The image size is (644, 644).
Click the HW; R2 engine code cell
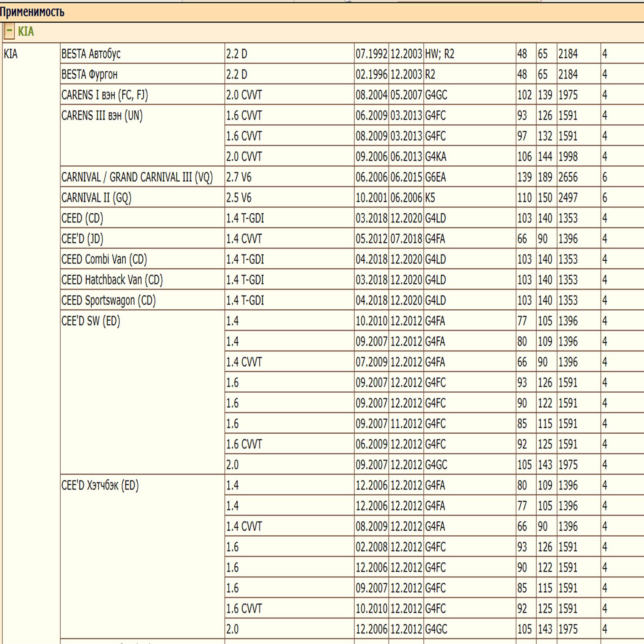pos(440,54)
